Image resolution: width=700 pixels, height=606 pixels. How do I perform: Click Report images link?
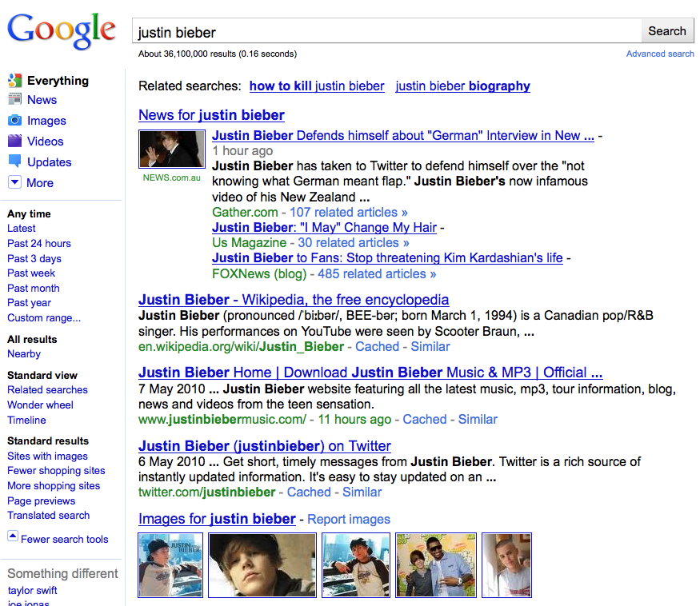[349, 520]
